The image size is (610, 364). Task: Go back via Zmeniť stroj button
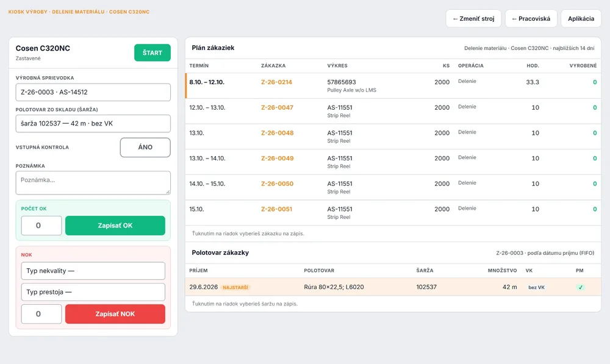pyautogui.click(x=473, y=19)
